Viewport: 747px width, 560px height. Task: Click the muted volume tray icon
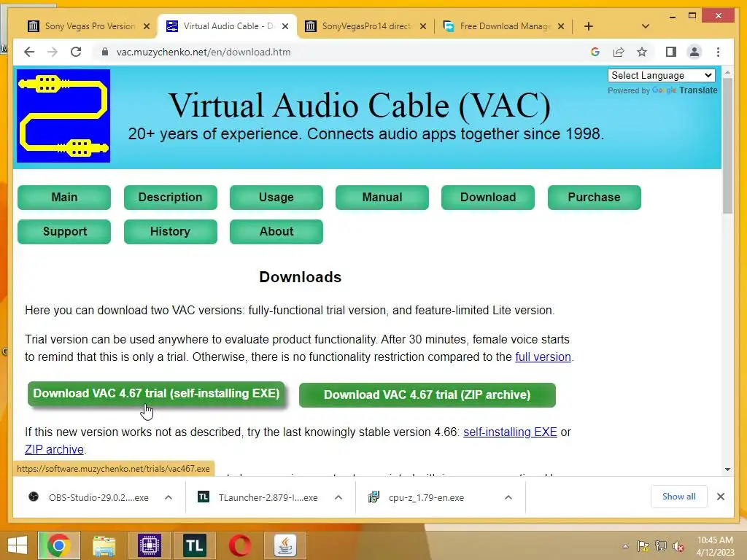tap(678, 546)
